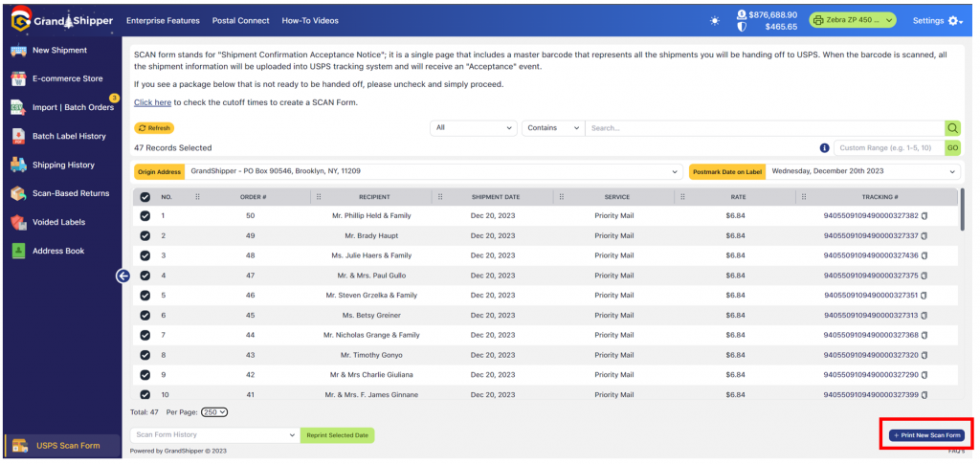
Task: Click the blue info icon near Custom Range
Action: pyautogui.click(x=824, y=148)
